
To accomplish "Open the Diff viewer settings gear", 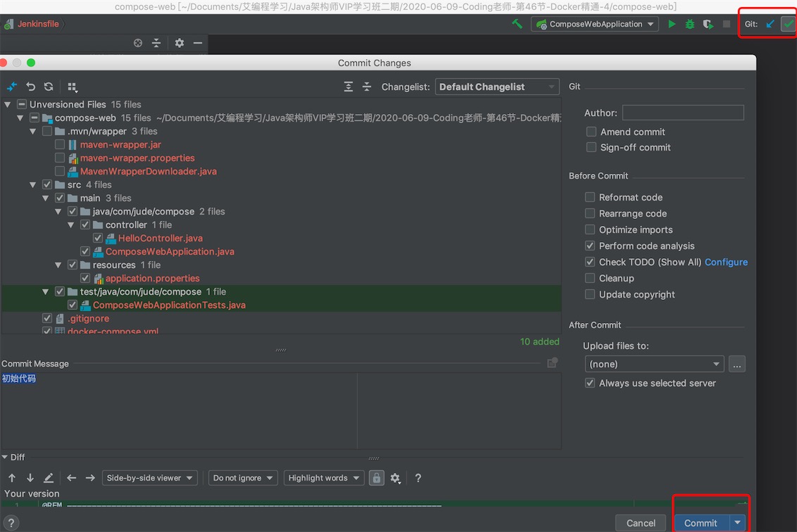I will [396, 478].
